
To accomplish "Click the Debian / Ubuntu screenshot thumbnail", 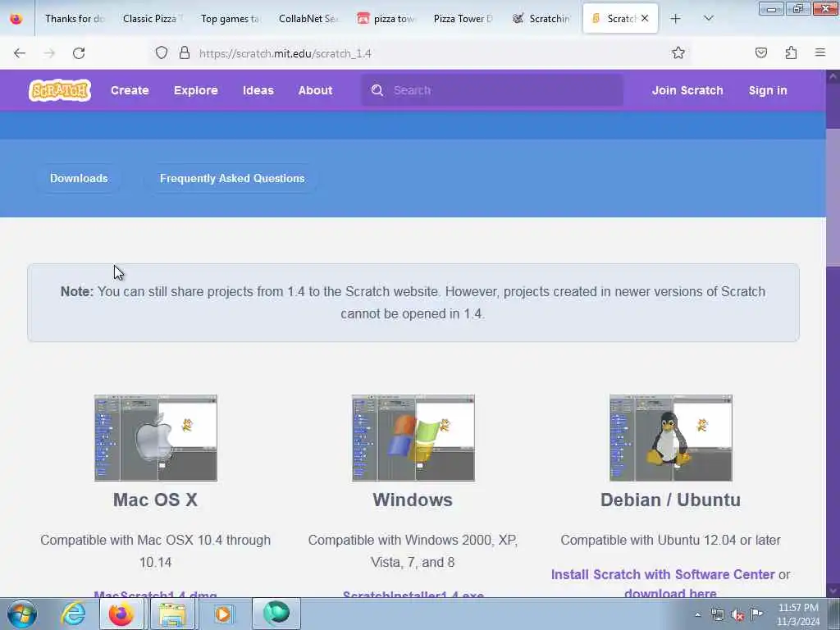I will [671, 438].
